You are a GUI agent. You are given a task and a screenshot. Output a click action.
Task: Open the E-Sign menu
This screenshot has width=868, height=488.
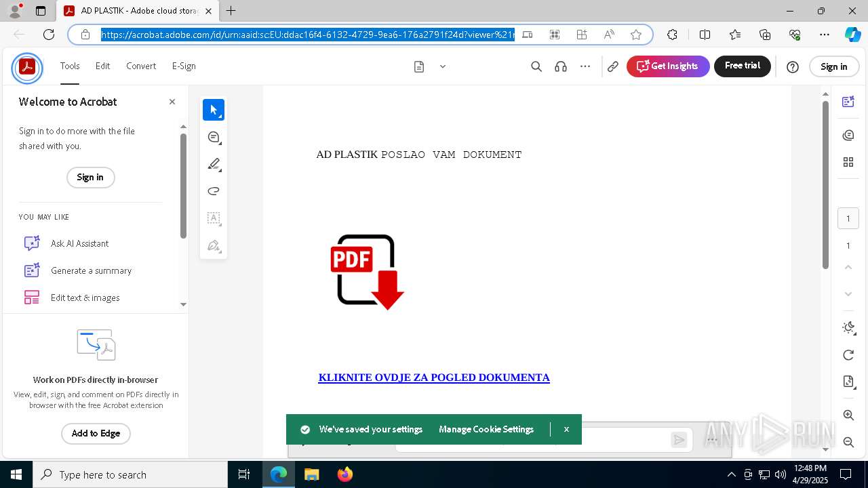pos(184,66)
